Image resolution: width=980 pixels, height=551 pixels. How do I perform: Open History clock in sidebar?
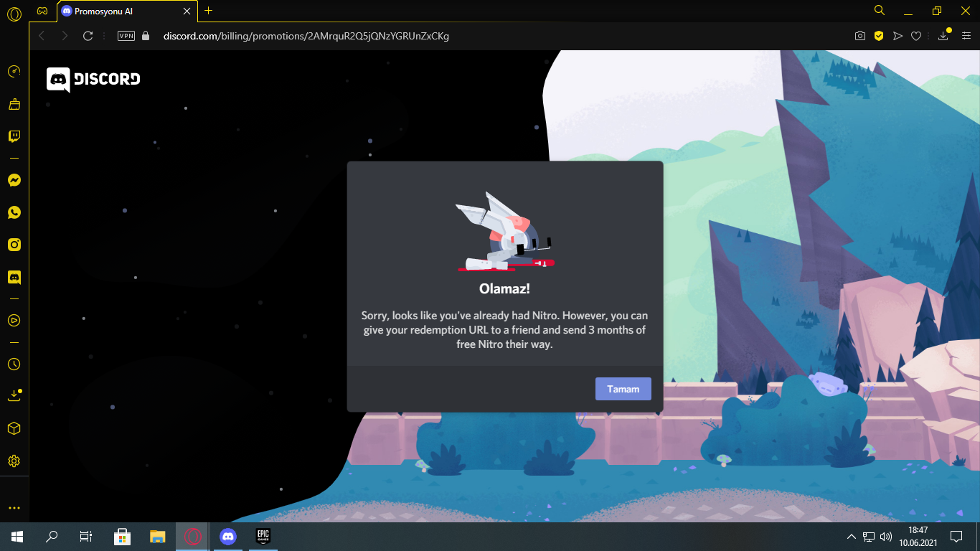click(14, 364)
